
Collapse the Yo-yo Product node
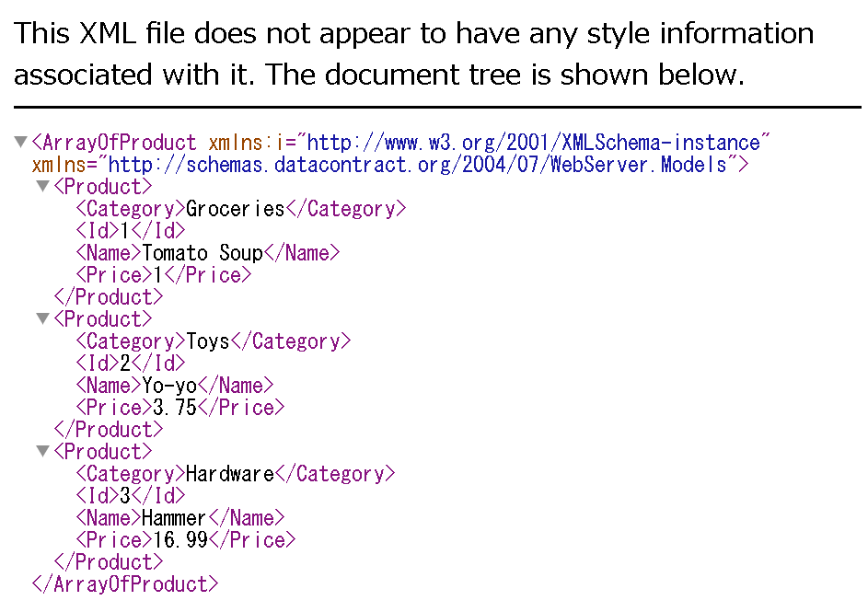(x=42, y=318)
